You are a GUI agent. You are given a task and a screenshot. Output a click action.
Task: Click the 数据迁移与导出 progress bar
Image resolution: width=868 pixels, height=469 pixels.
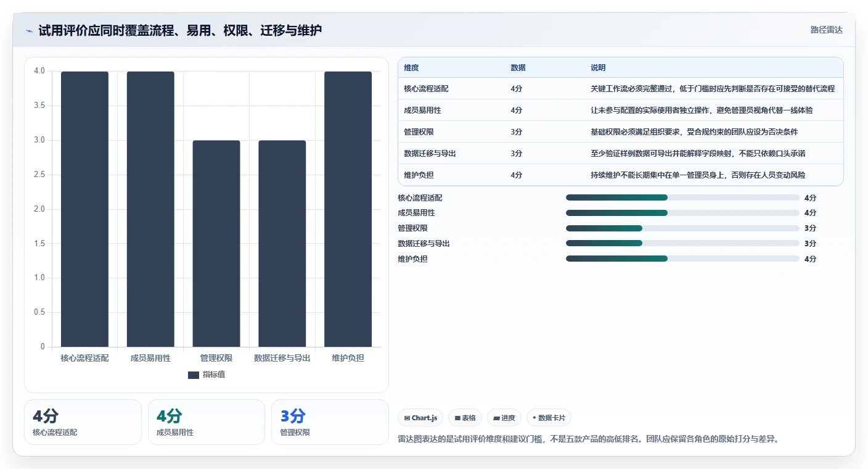click(x=682, y=243)
